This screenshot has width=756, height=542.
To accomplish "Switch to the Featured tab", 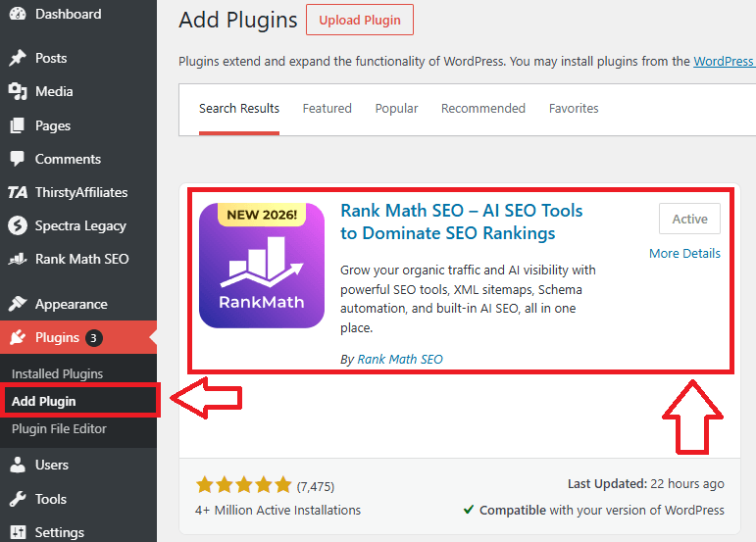I will tap(327, 109).
